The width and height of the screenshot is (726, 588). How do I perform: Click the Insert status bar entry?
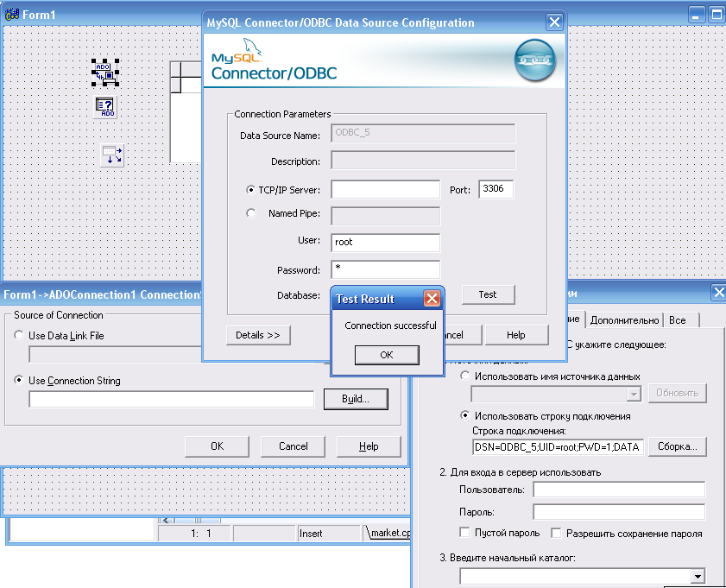[329, 534]
